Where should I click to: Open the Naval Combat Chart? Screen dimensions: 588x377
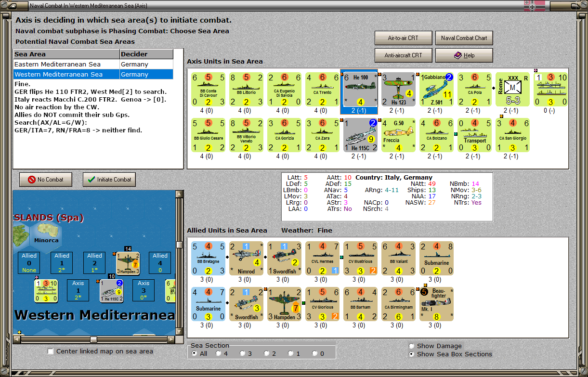click(464, 38)
